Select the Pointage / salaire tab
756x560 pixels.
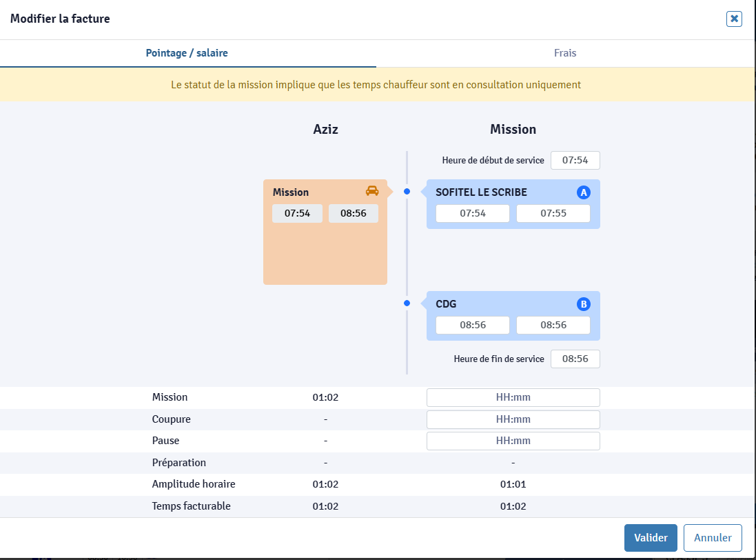(187, 53)
